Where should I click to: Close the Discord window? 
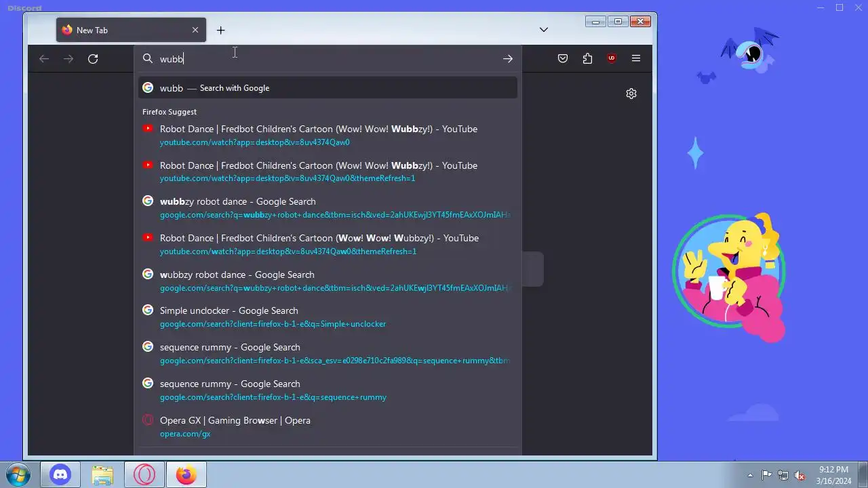click(x=858, y=7)
